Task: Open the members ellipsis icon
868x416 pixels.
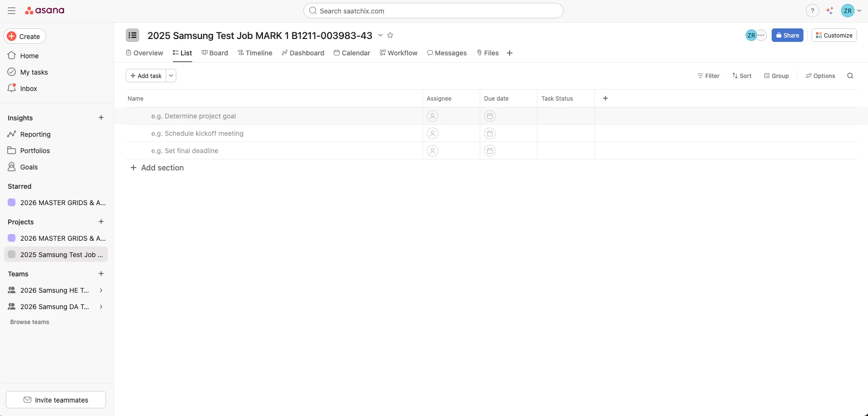Action: (x=762, y=35)
